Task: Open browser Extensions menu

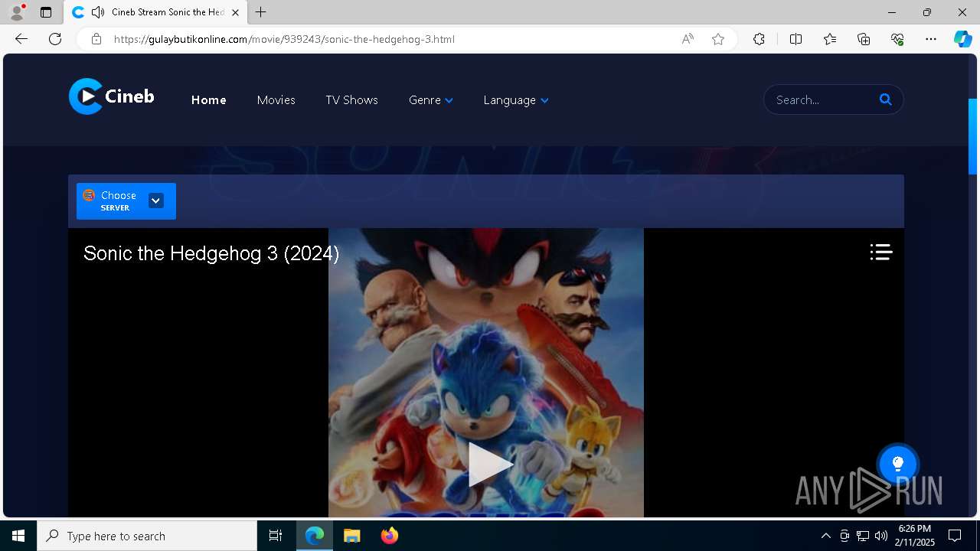Action: [x=759, y=39]
